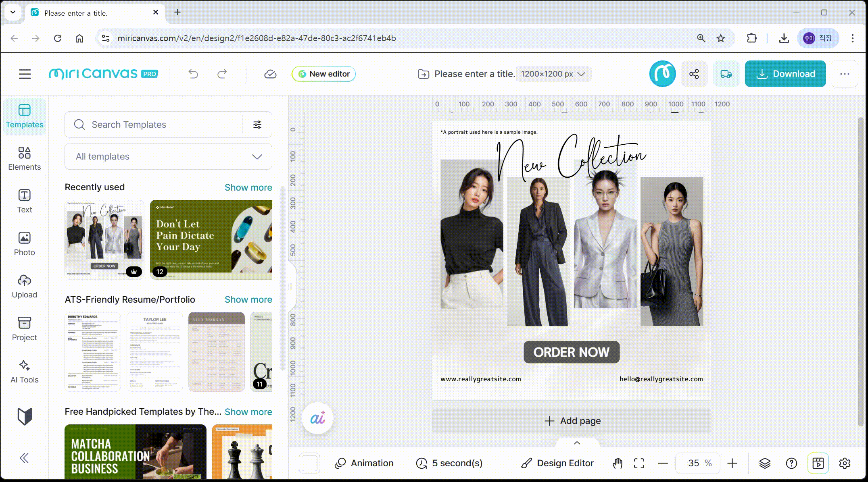Screen dimensions: 868x482
Task: Click the page background color swatch
Action: pyautogui.click(x=310, y=463)
